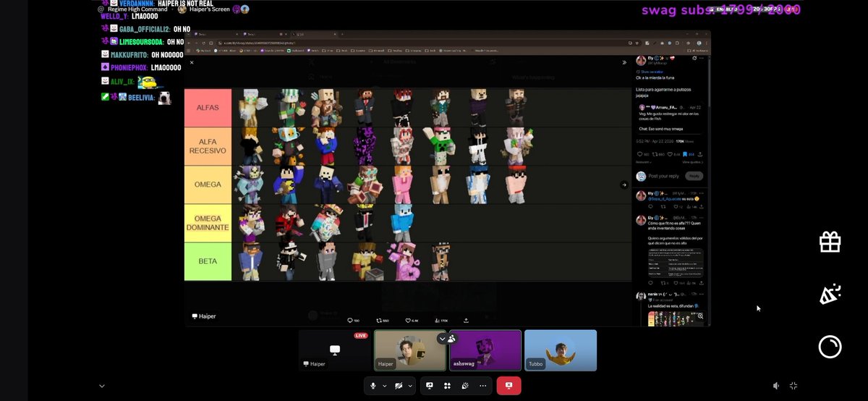Open camera options dropdown arrow
Image resolution: width=868 pixels, height=401 pixels.
pos(410,386)
